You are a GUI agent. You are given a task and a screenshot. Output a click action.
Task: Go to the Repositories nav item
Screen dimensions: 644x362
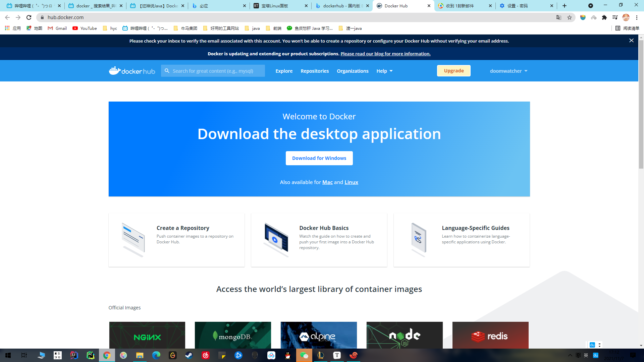315,71
